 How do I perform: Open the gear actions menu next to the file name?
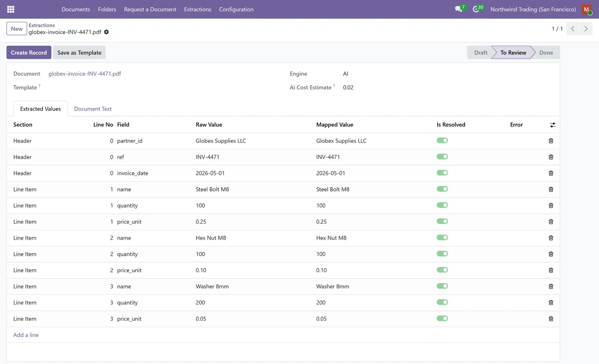(x=107, y=32)
